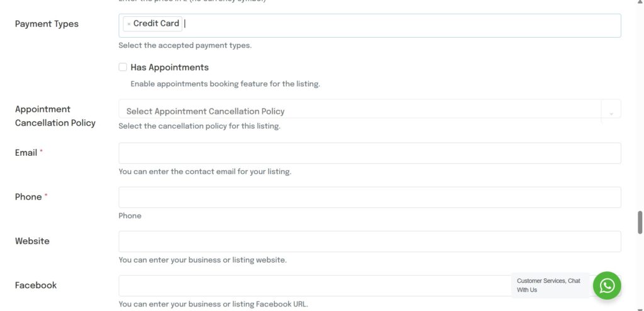Image resolution: width=644 pixels, height=311 pixels.
Task: Click the page vertical scrollbar thumb
Action: [640, 222]
